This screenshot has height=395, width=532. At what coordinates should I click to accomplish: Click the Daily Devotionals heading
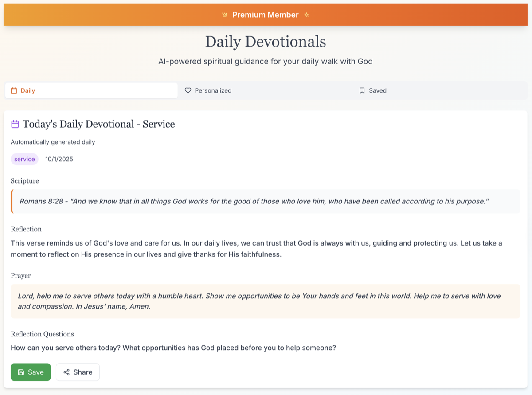pyautogui.click(x=266, y=41)
